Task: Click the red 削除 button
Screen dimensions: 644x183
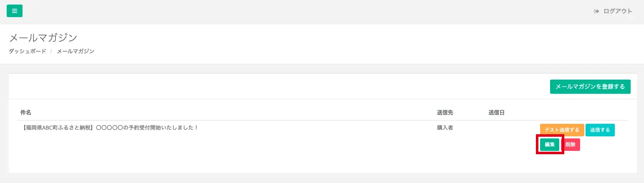Action: (x=570, y=145)
